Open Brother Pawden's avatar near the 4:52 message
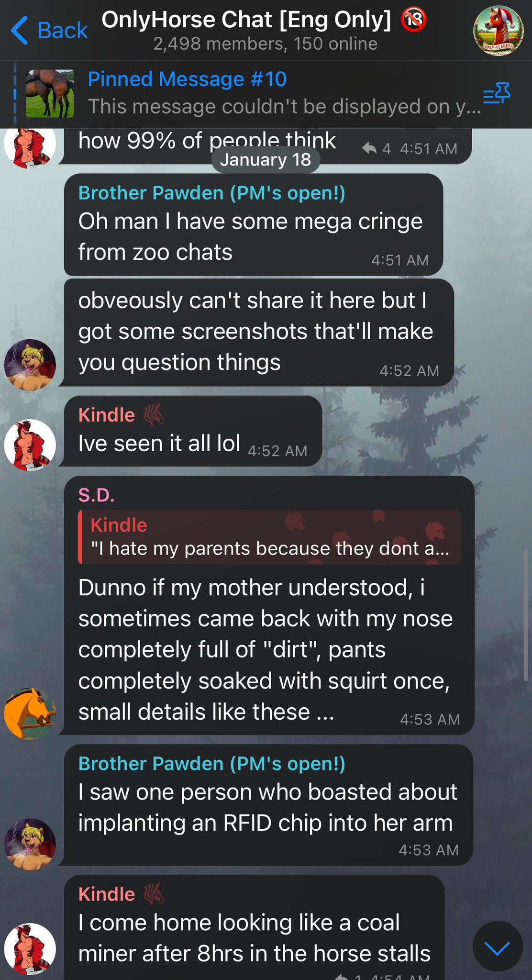 (30, 365)
